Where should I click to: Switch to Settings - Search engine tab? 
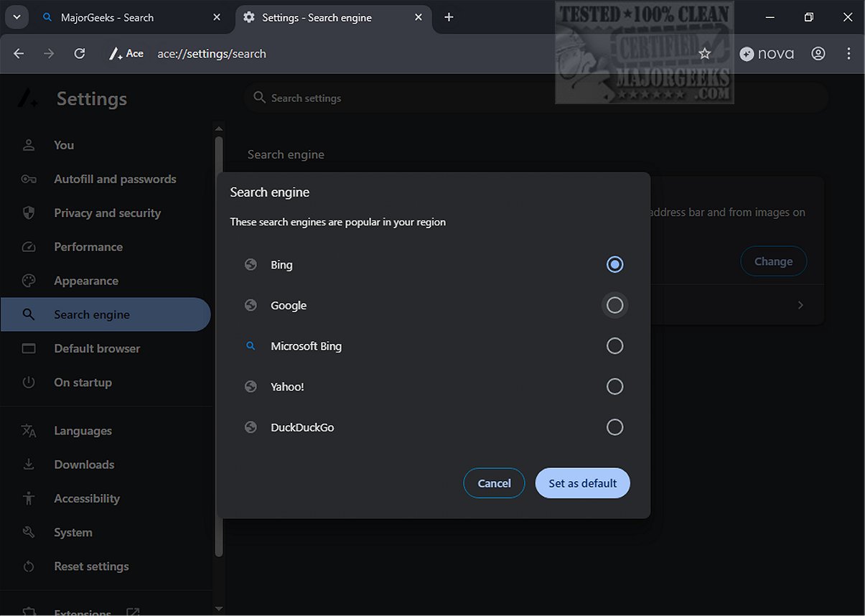[334, 17]
